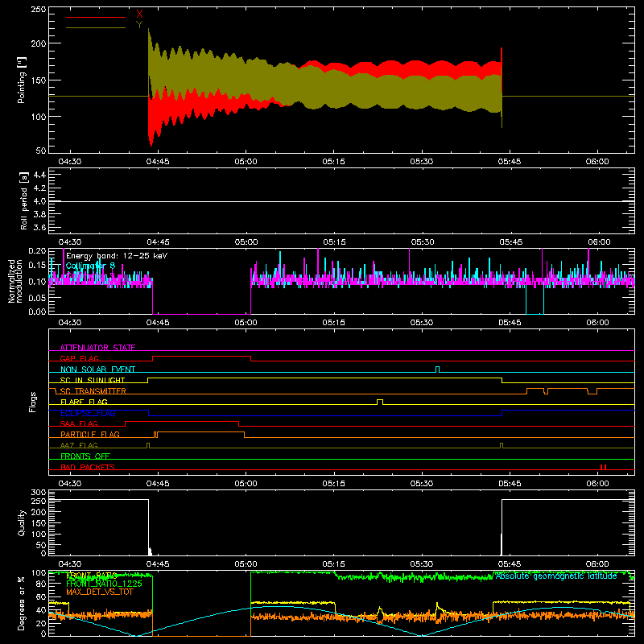Viewport: 644px width, 644px height.
Task: Click the SAA_FLAG label
Action: (x=79, y=423)
